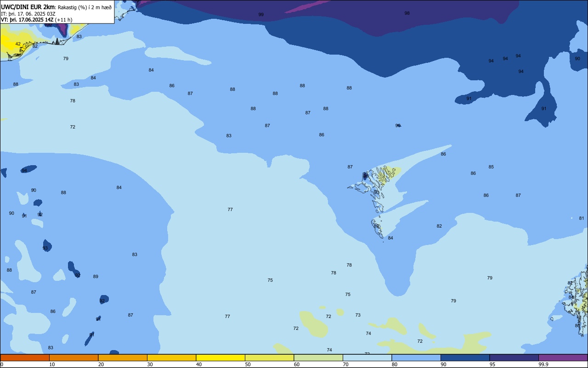This screenshot has width=588, height=368.
Task: Click the legend scale label 10
Action: point(52,364)
